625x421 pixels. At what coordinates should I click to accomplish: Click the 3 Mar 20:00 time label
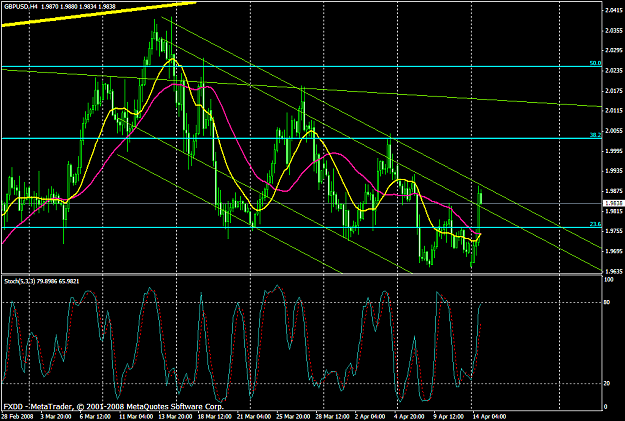click(x=55, y=416)
